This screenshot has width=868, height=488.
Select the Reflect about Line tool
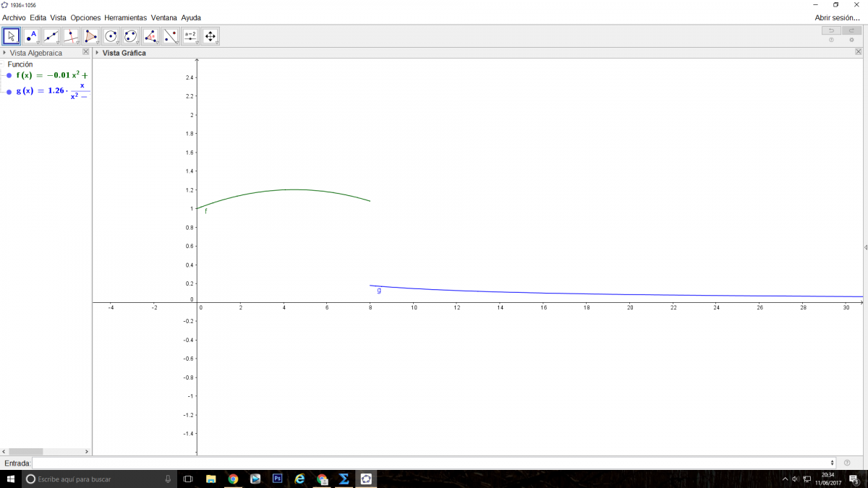(170, 36)
